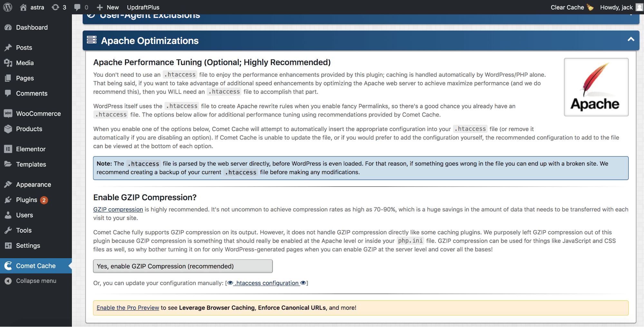Click the Tools wrench icon

(x=8, y=230)
